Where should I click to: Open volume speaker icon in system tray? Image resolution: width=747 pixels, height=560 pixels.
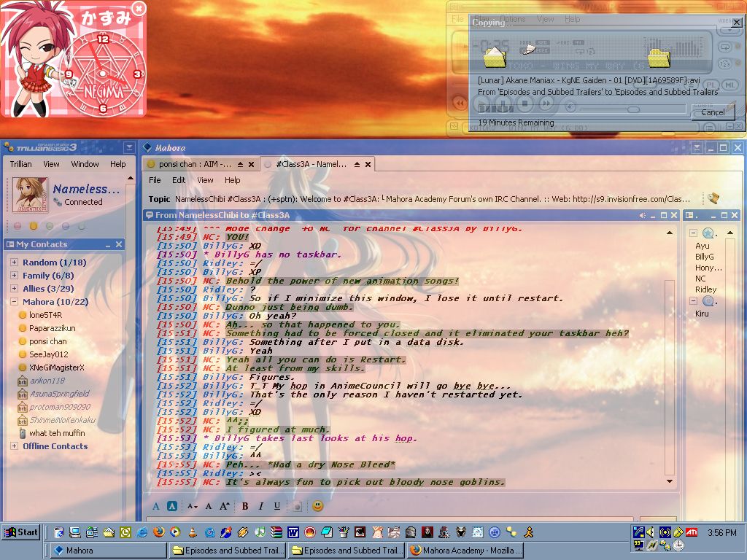(650, 532)
